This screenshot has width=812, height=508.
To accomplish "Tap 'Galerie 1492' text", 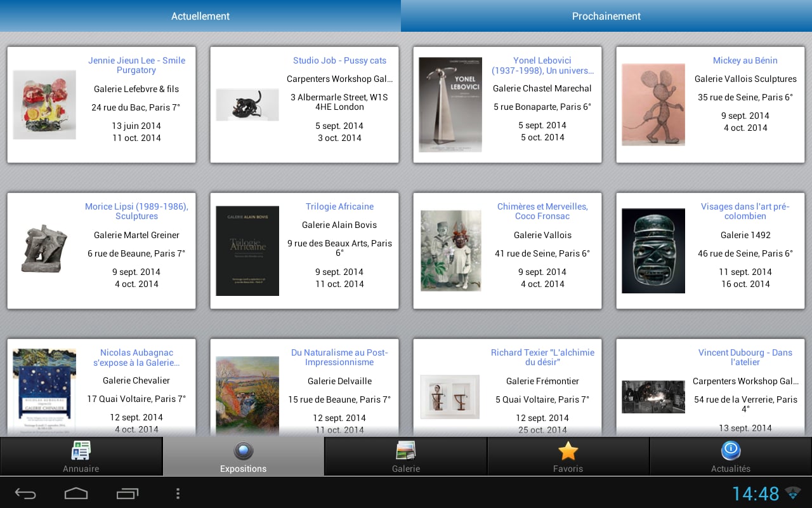I will 745,235.
